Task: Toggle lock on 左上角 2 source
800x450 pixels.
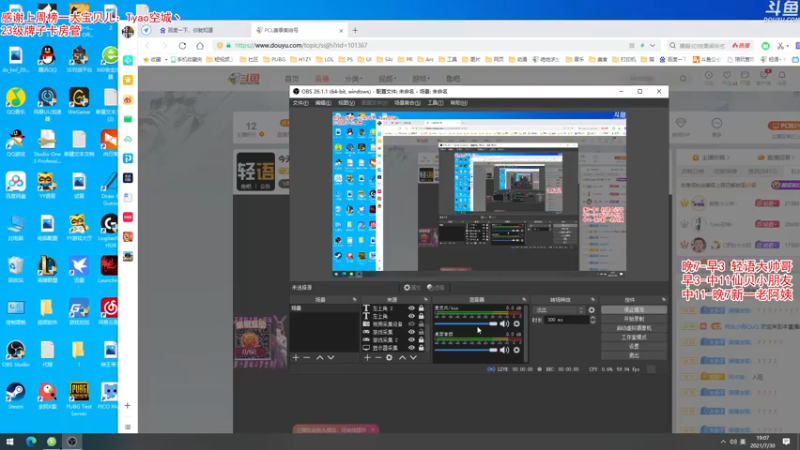Action: [421, 308]
